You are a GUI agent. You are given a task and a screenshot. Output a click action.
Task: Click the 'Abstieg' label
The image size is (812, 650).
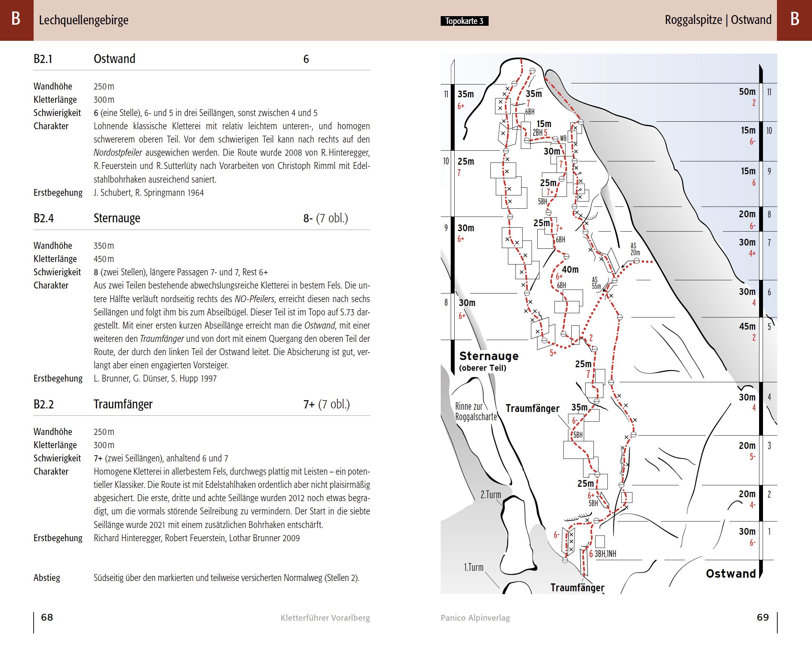(x=47, y=578)
